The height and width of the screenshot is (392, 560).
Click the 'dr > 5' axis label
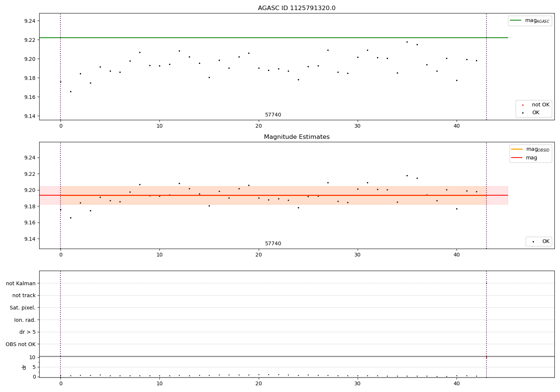click(x=28, y=332)
